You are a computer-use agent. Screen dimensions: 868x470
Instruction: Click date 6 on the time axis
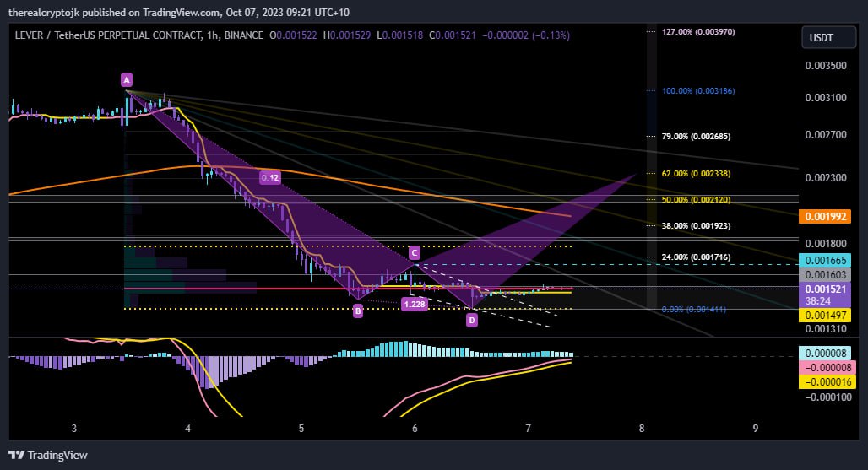tap(415, 428)
